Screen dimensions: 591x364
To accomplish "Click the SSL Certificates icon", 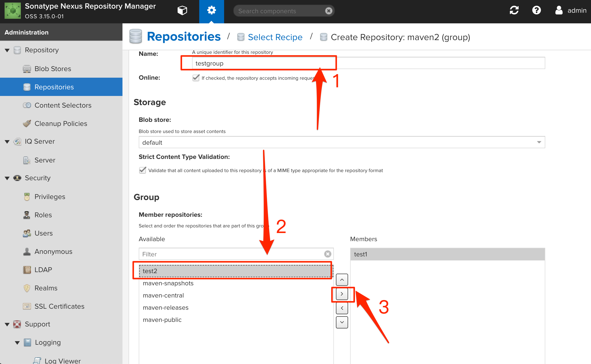I will point(27,306).
